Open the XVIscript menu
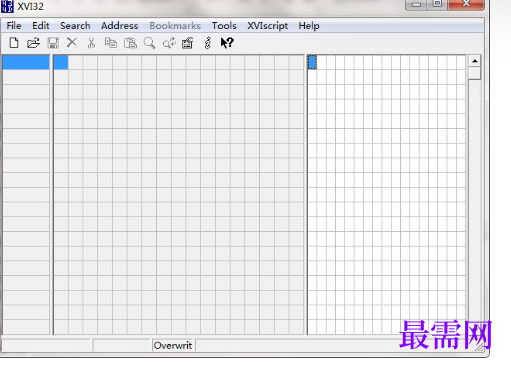 [268, 26]
